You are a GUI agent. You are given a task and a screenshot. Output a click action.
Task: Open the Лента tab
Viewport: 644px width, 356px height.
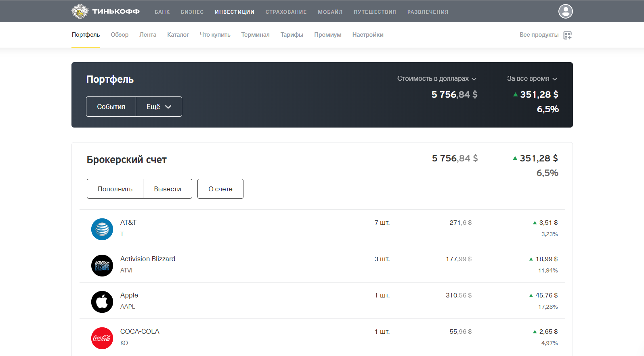(x=148, y=35)
